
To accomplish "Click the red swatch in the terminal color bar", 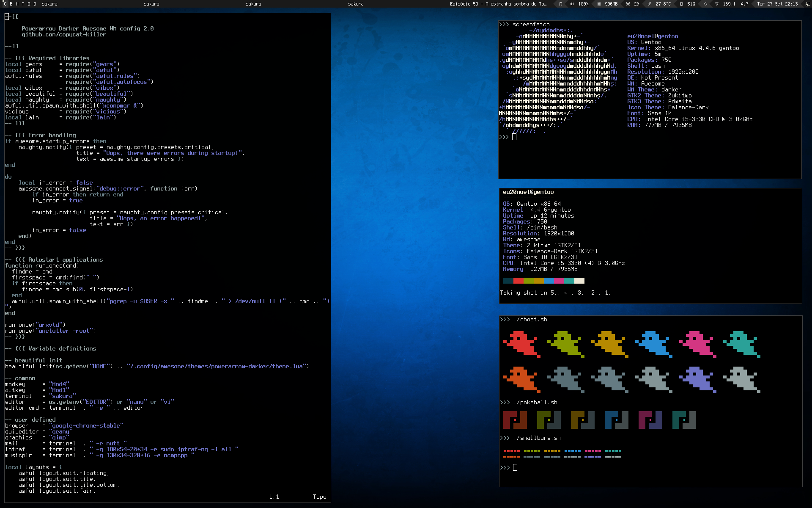I will click(518, 281).
